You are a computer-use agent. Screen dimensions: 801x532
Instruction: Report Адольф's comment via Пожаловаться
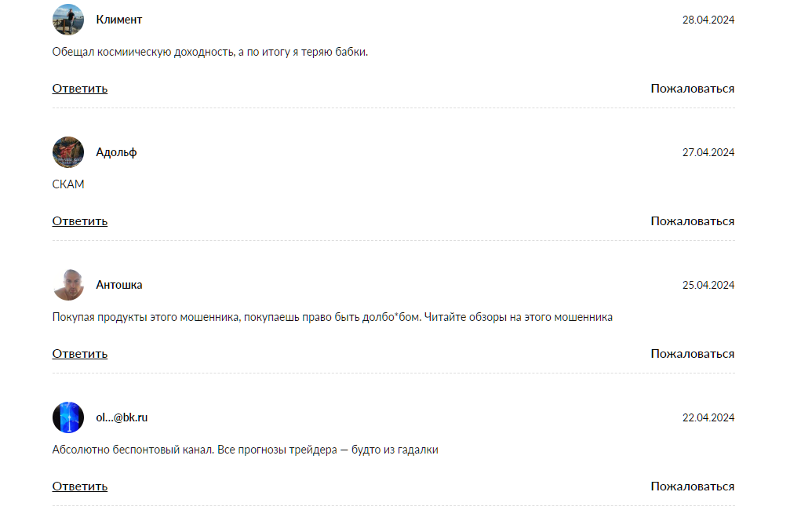(692, 220)
